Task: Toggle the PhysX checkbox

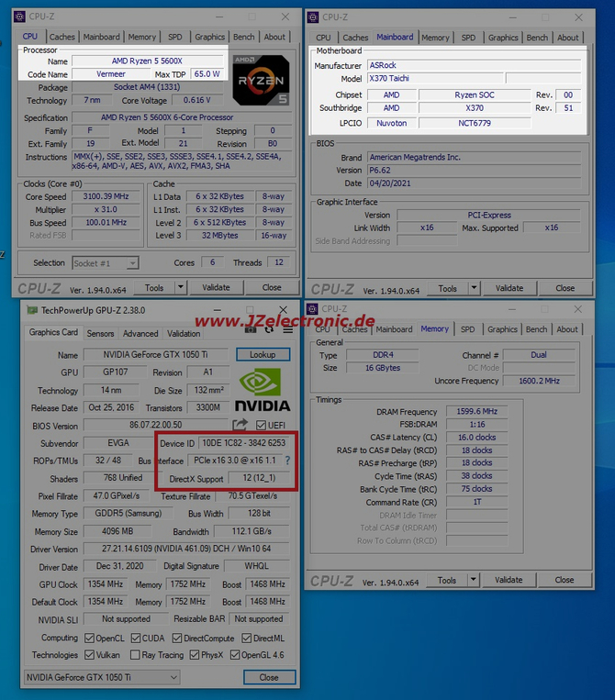Action: point(195,654)
